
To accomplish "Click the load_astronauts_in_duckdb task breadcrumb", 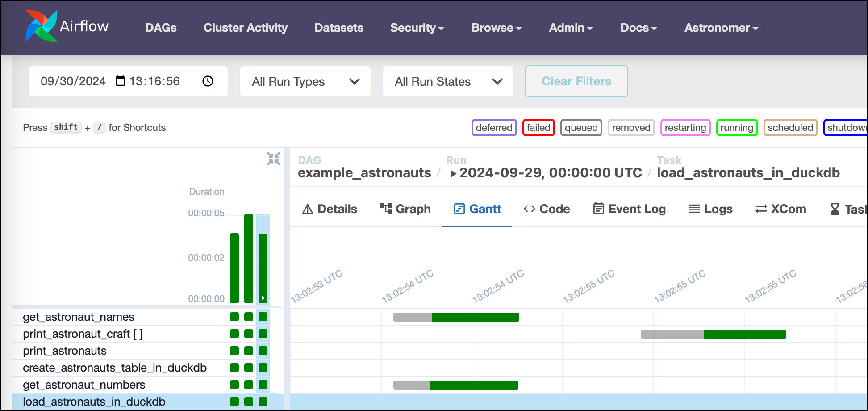I will click(x=748, y=173).
